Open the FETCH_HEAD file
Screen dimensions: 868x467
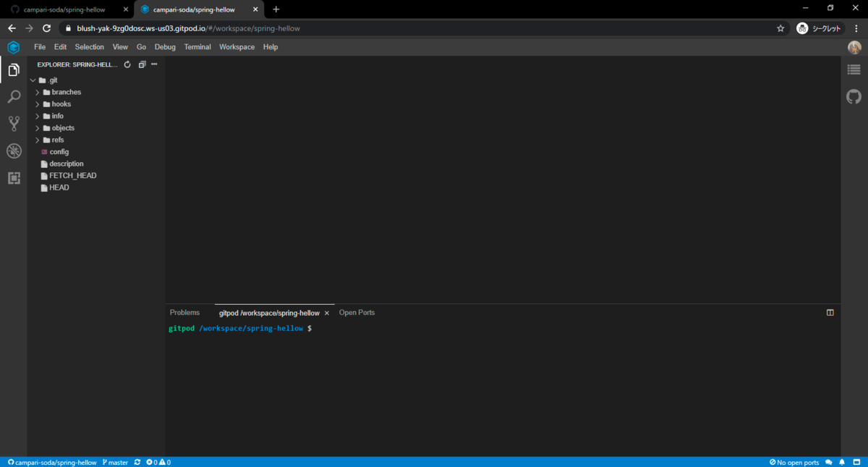coord(73,176)
